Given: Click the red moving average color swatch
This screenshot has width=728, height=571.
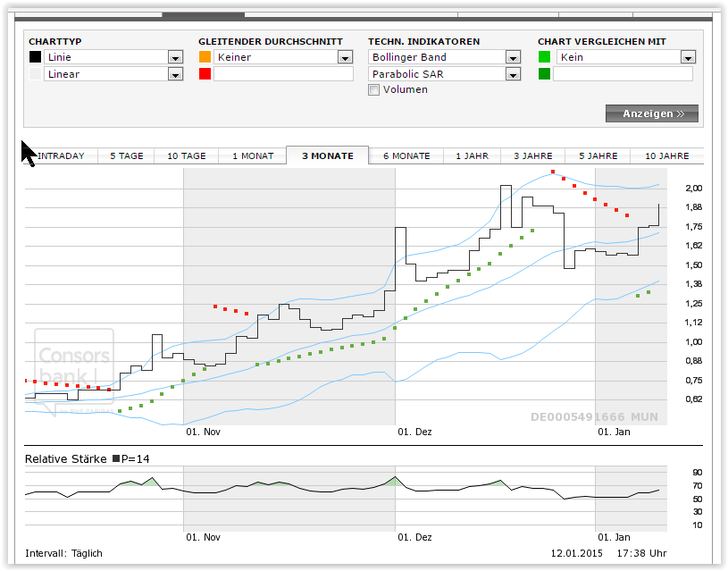Looking at the screenshot, I should coord(205,74).
